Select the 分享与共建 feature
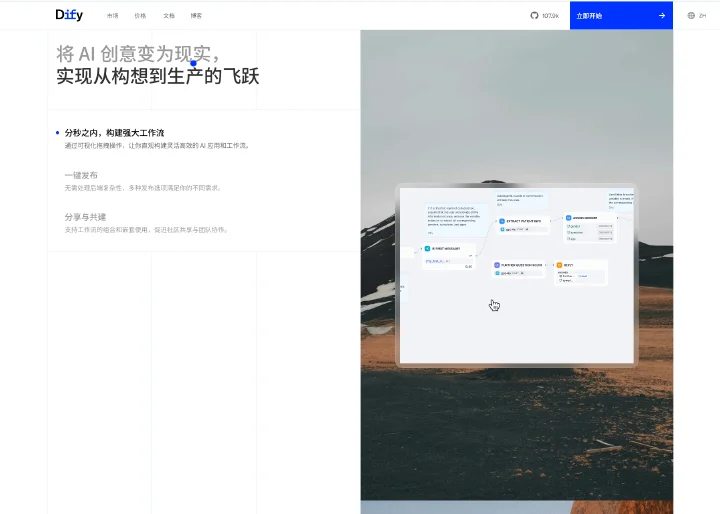This screenshot has height=514, width=720. tap(85, 217)
